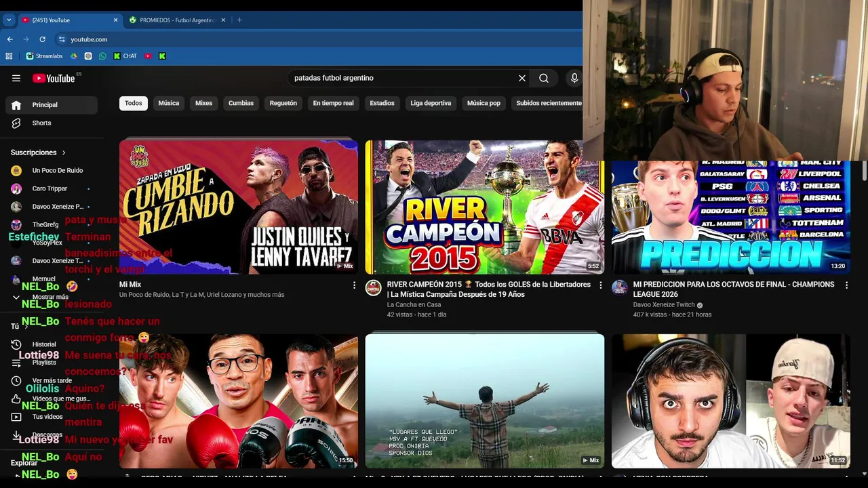Open Shorts in the sidebar
Viewport: 868px width, 488px height.
pyautogui.click(x=52, y=123)
